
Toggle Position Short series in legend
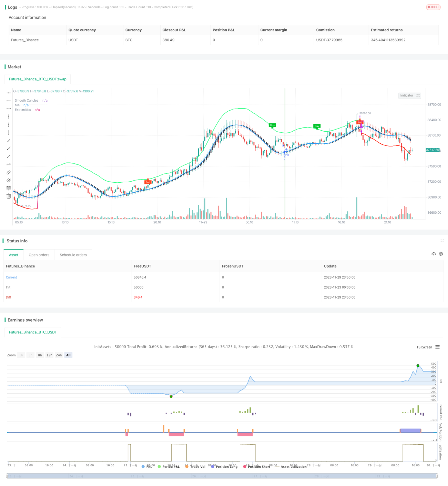(256, 466)
